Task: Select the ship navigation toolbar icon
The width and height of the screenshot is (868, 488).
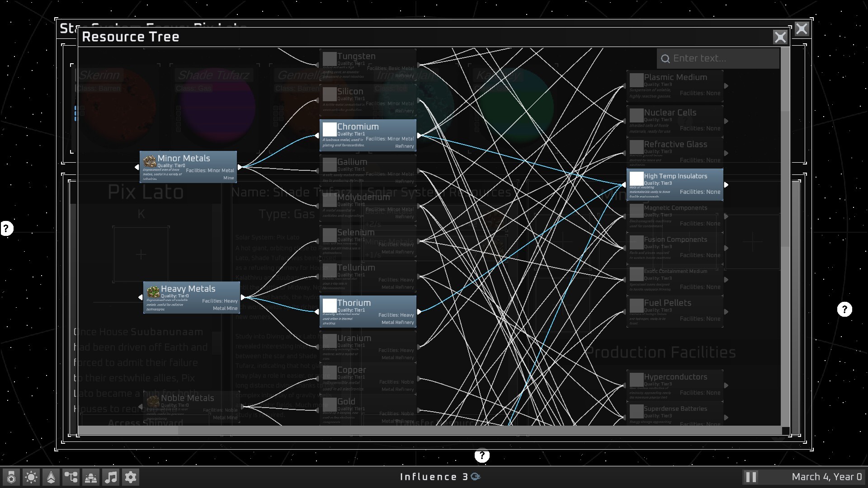Action: (x=51, y=477)
